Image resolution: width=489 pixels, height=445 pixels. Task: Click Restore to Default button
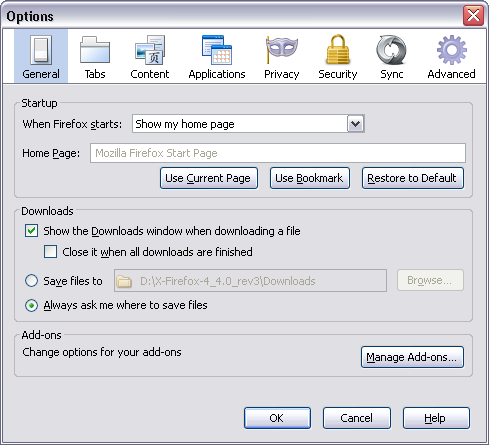tap(413, 178)
